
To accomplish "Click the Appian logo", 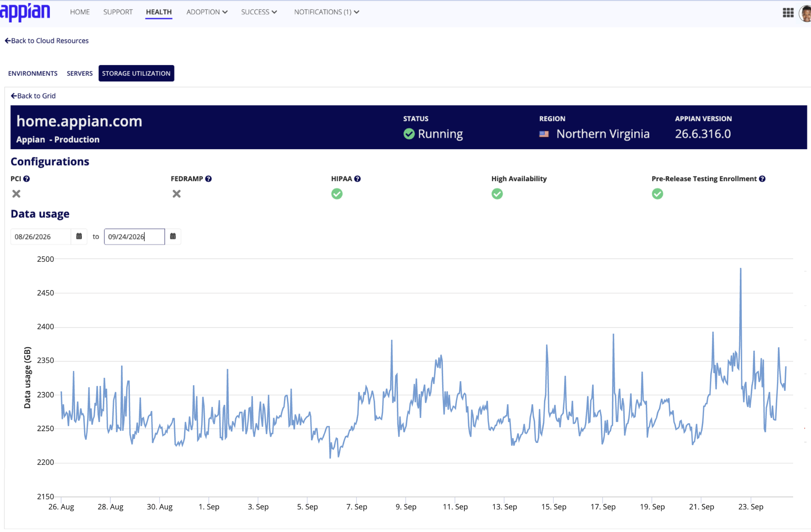I will point(25,12).
